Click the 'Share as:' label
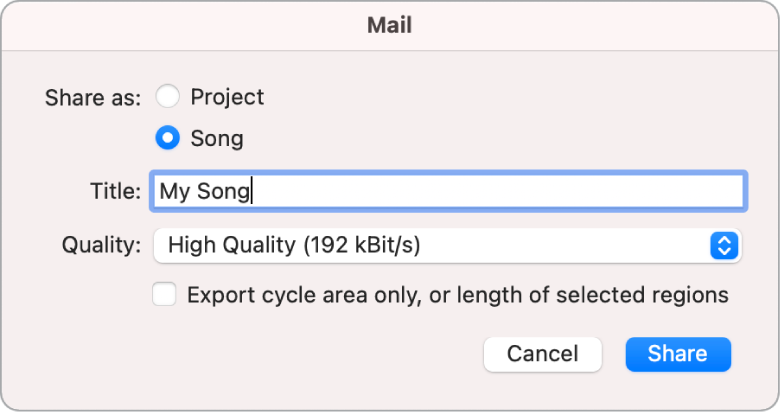 [x=93, y=98]
